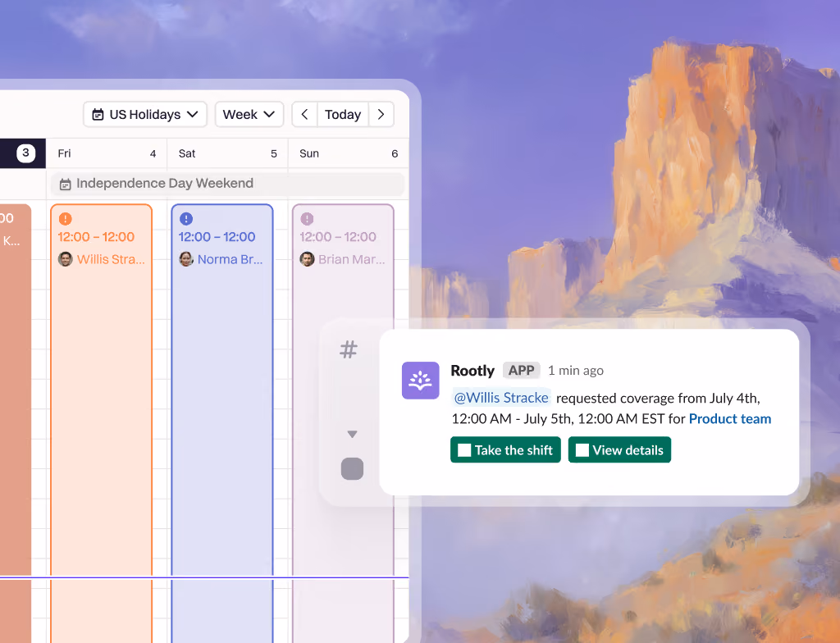Click the blue alert icon on Norma's shift
The image size is (840, 643).
pos(186,219)
